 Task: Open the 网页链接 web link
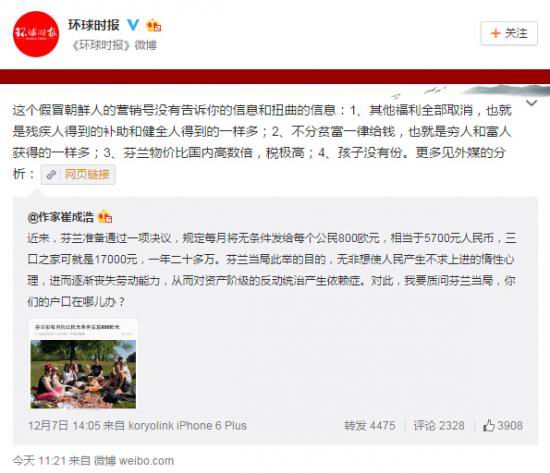(x=87, y=174)
